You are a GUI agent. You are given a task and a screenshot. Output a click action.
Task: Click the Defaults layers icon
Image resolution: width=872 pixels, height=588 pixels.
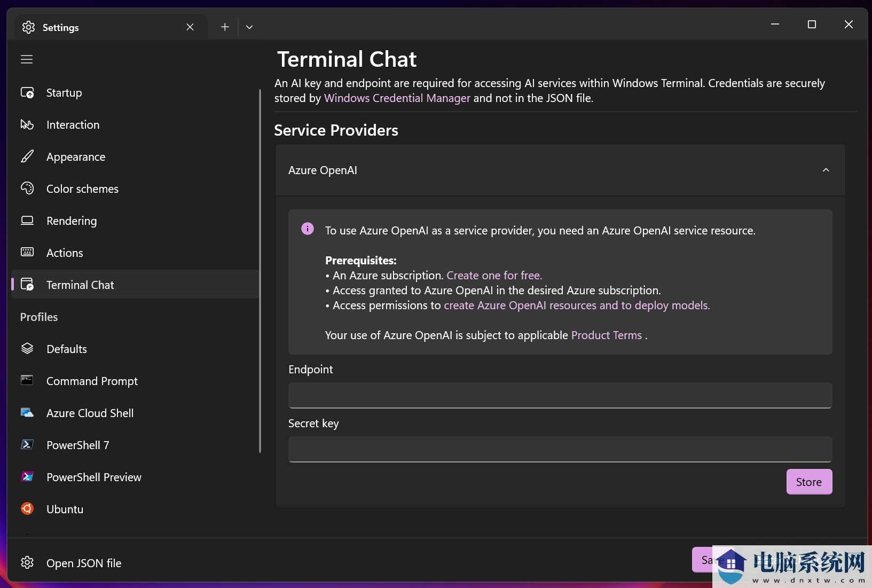click(27, 349)
